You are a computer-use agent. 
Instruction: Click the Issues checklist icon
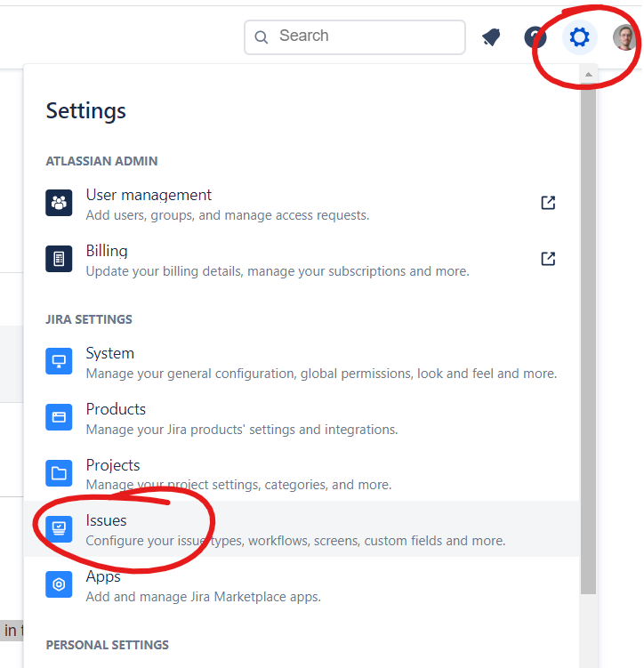(x=59, y=528)
